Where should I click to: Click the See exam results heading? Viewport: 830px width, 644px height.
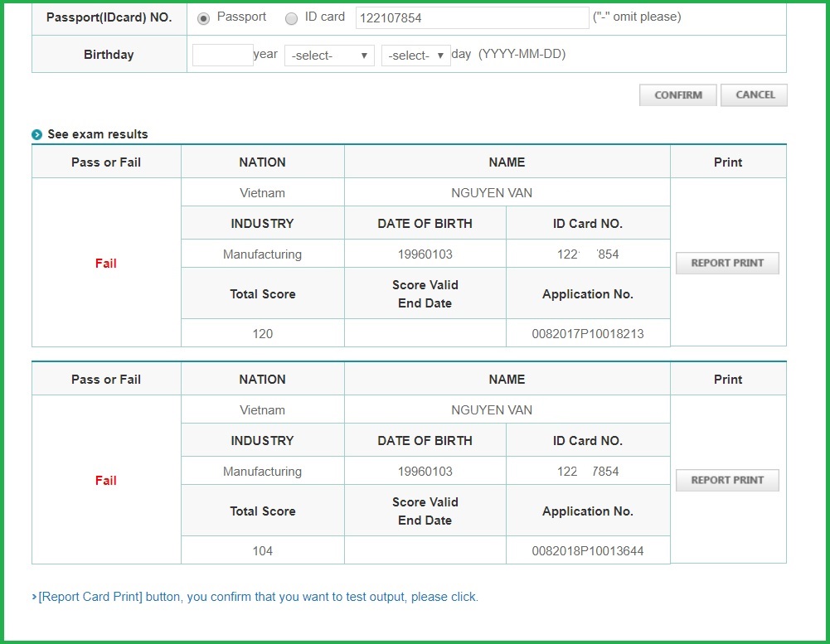click(97, 134)
